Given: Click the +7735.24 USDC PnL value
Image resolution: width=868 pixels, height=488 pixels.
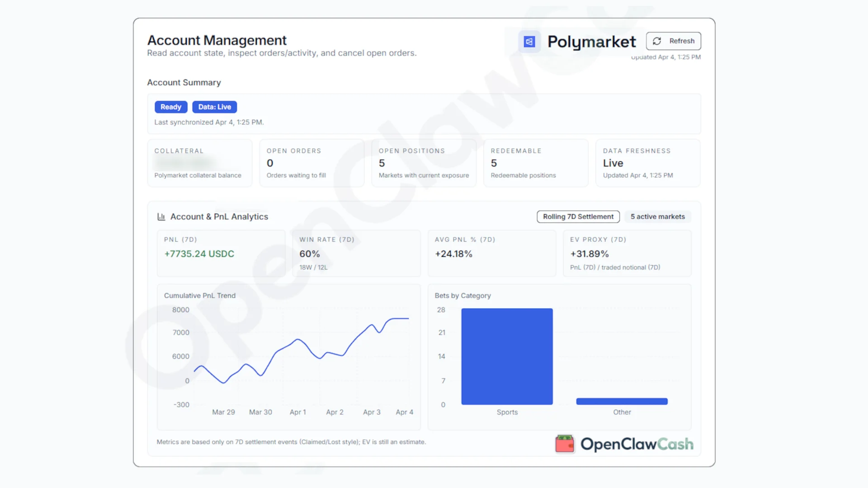Looking at the screenshot, I should (x=199, y=254).
